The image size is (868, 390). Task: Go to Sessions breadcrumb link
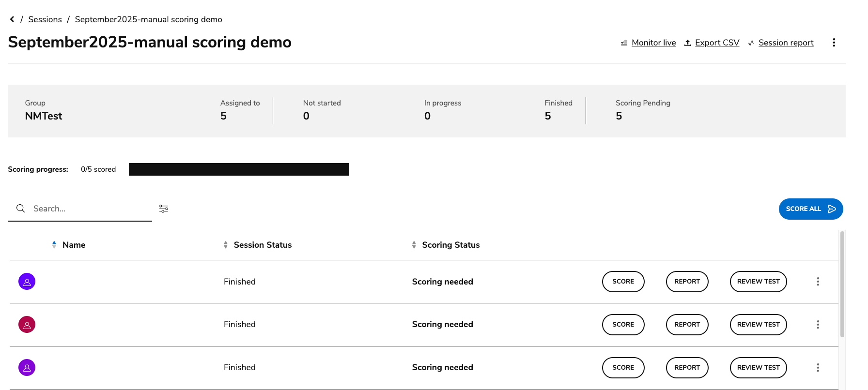(x=45, y=19)
